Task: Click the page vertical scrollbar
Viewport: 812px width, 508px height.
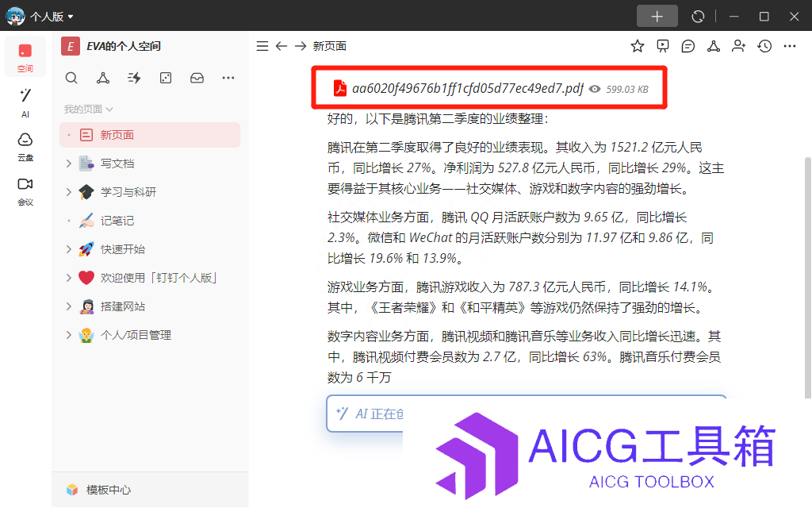Action: click(x=807, y=277)
